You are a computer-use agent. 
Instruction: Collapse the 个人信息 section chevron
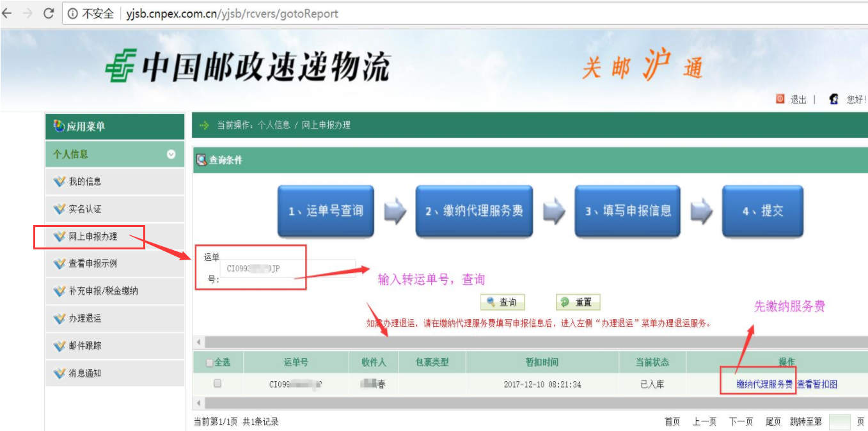(171, 154)
